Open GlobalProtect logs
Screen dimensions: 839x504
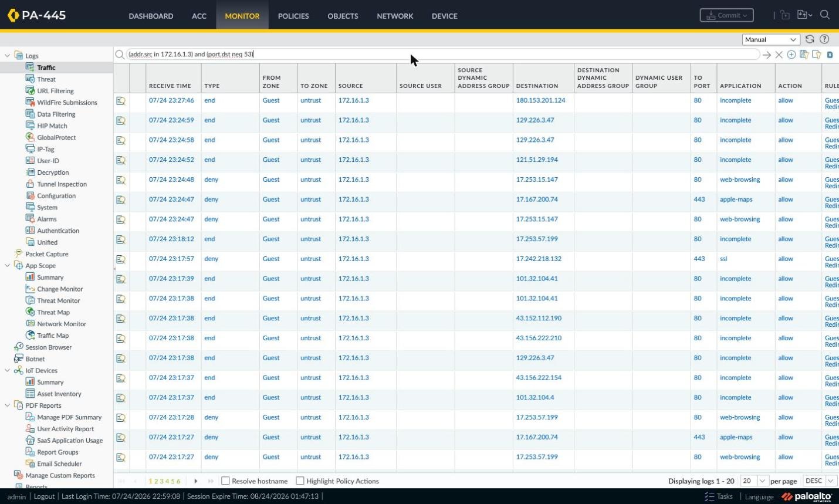coord(56,138)
